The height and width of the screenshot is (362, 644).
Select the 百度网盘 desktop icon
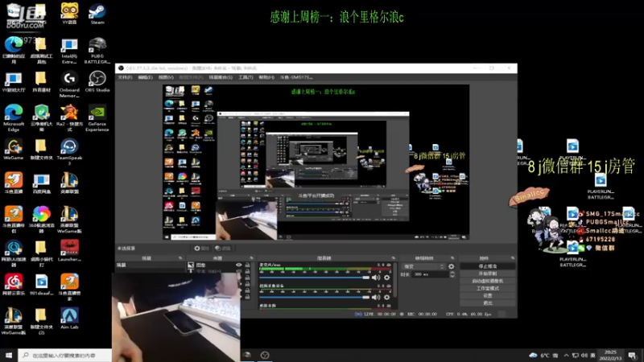point(42,183)
